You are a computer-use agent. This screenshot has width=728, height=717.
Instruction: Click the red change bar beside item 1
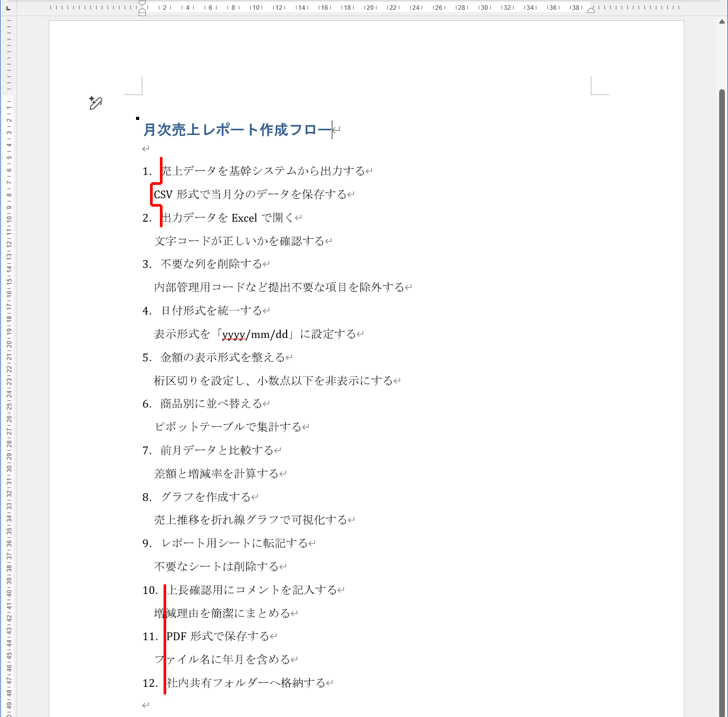coord(160,171)
